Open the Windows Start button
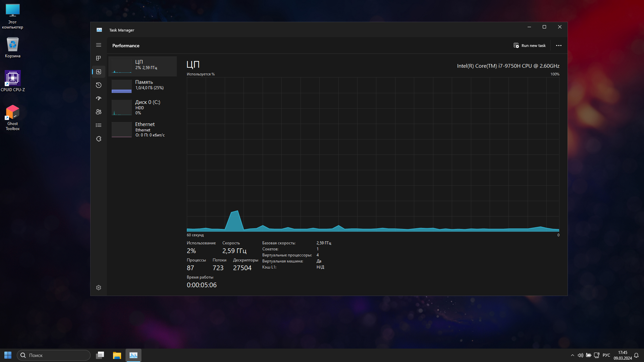Image resolution: width=644 pixels, height=362 pixels. tap(8, 355)
